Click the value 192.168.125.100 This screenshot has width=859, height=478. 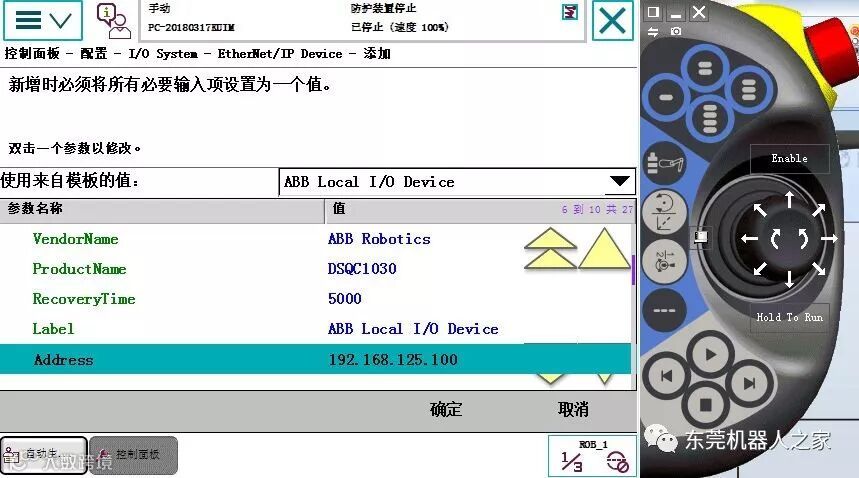393,360
